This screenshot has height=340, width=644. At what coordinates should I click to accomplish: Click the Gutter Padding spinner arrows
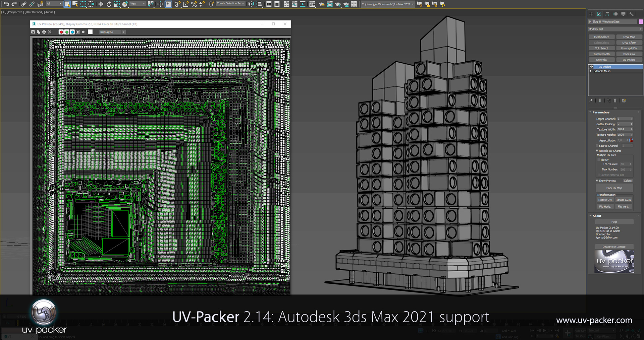pos(632,124)
